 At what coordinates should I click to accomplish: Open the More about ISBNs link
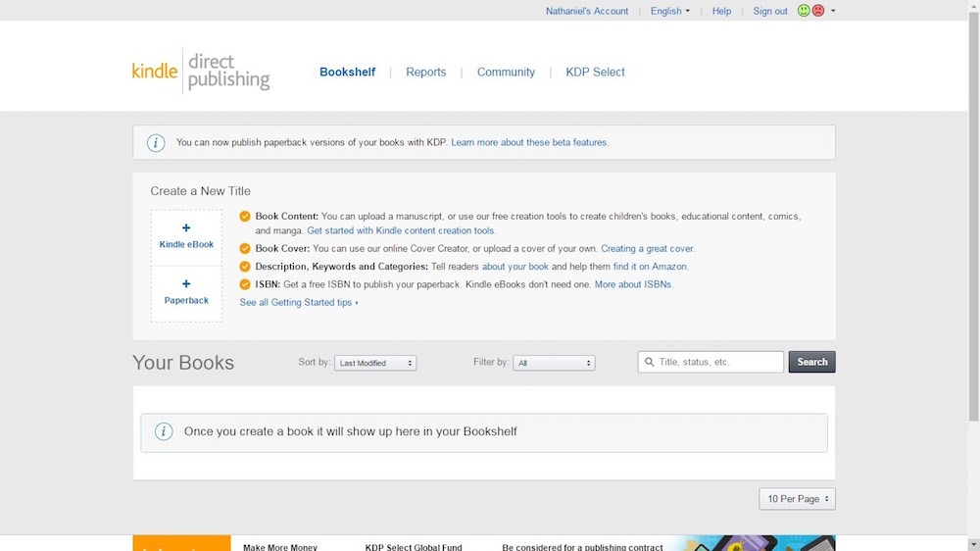click(634, 284)
